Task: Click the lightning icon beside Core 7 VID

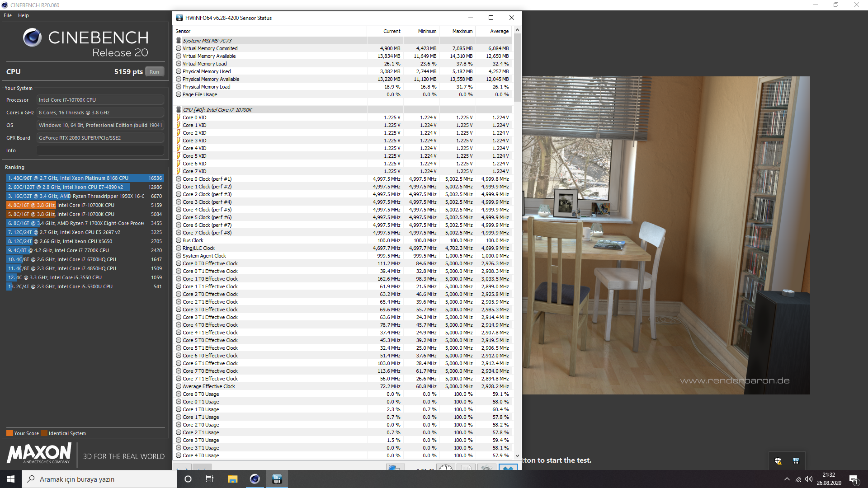Action: pyautogui.click(x=179, y=171)
